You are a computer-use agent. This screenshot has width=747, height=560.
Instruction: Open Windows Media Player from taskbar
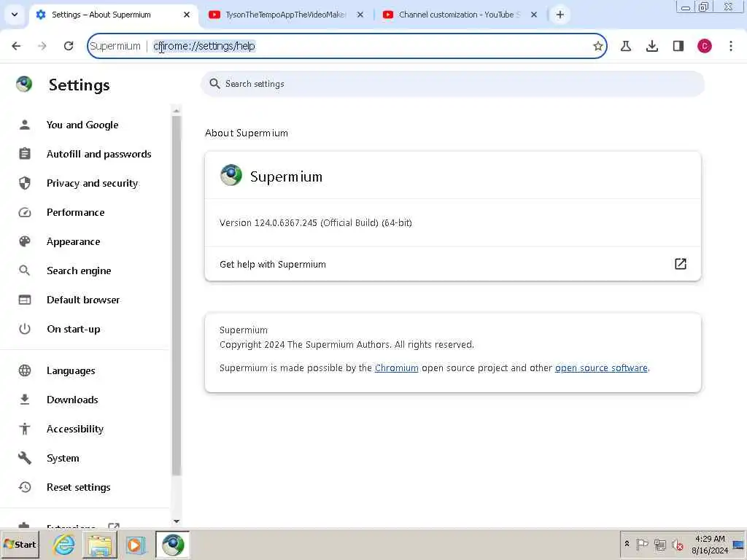(135, 545)
